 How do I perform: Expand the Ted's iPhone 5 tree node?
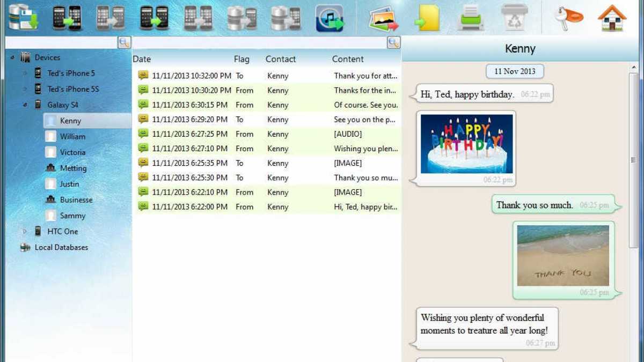pos(24,73)
